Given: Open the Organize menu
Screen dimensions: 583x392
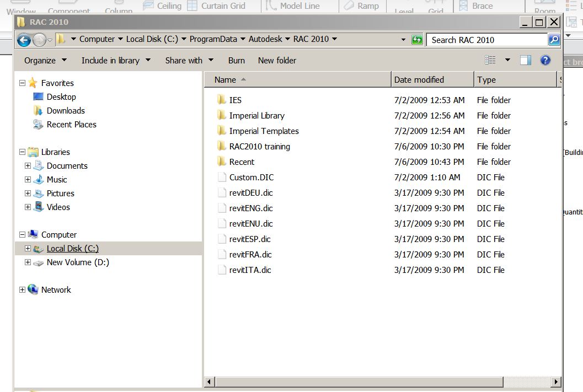Looking at the screenshot, I should pos(45,60).
